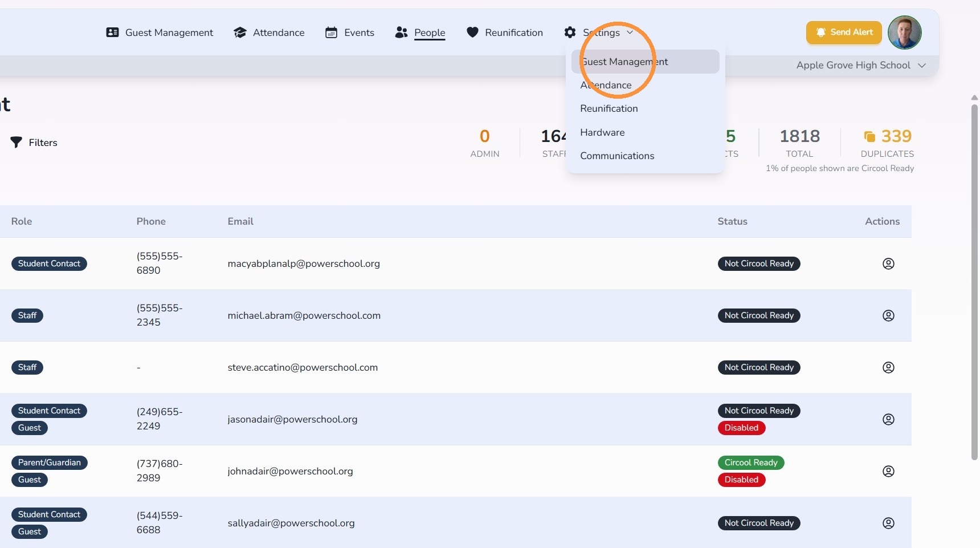Open profile action for macyabplanalp row
Screen dimensions: 980x548
tap(888, 263)
